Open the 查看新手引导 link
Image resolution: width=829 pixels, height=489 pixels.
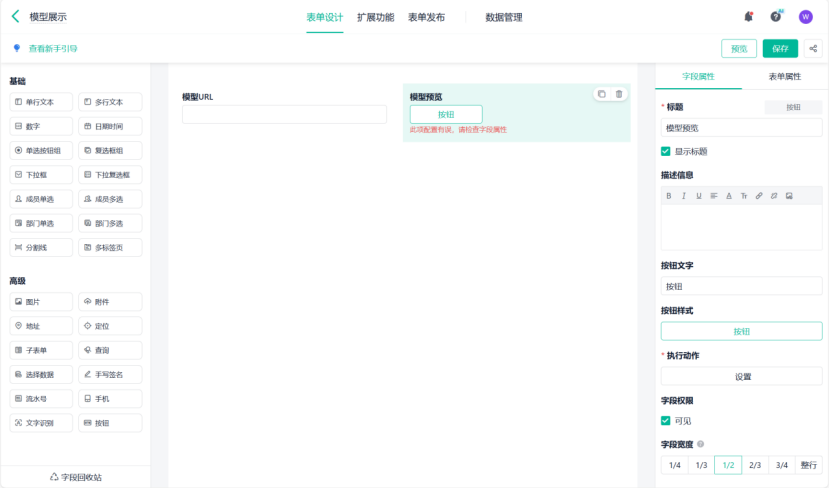pos(53,49)
